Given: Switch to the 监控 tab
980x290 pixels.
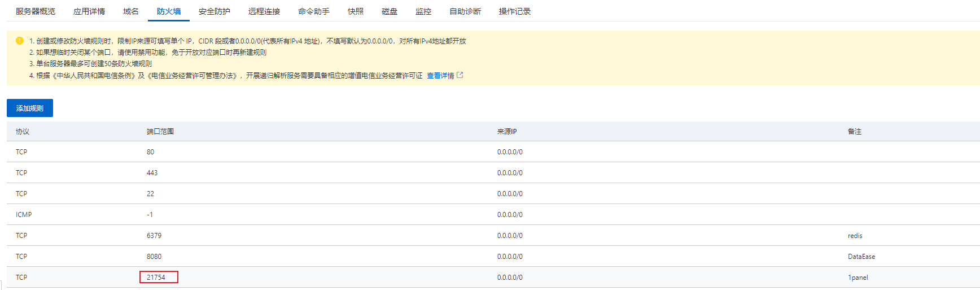Looking at the screenshot, I should [423, 11].
